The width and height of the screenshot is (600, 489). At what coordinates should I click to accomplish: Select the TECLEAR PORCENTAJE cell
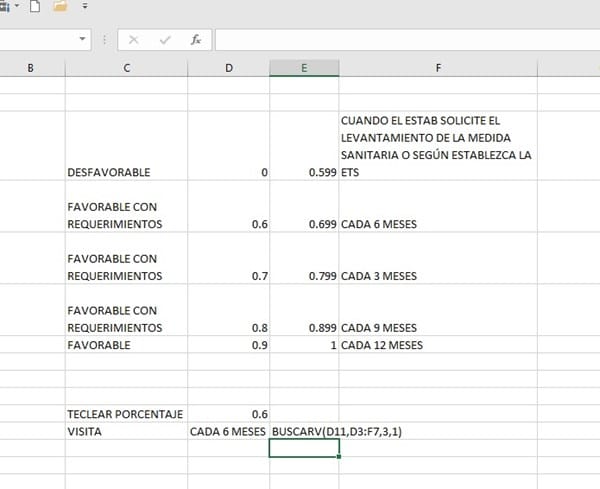point(127,414)
